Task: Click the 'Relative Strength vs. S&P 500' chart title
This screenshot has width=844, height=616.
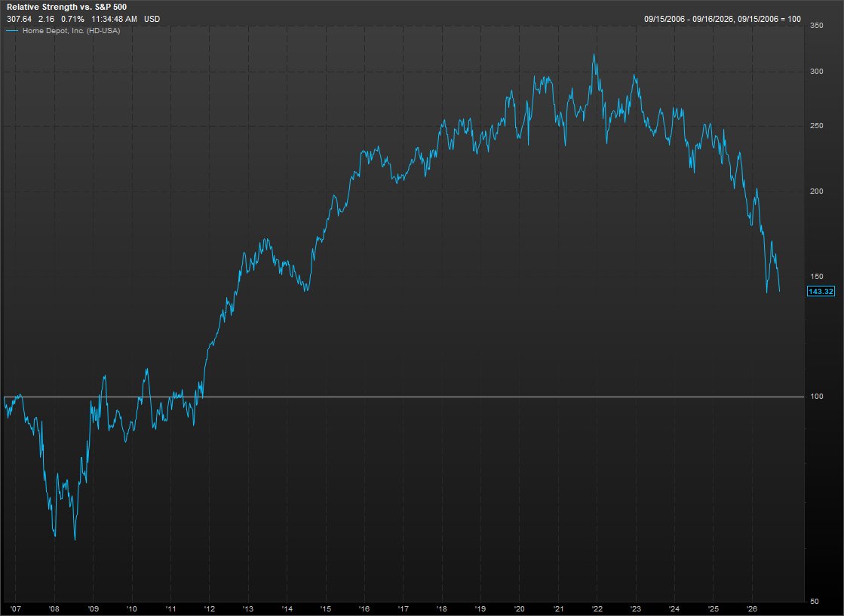Action: (66, 8)
